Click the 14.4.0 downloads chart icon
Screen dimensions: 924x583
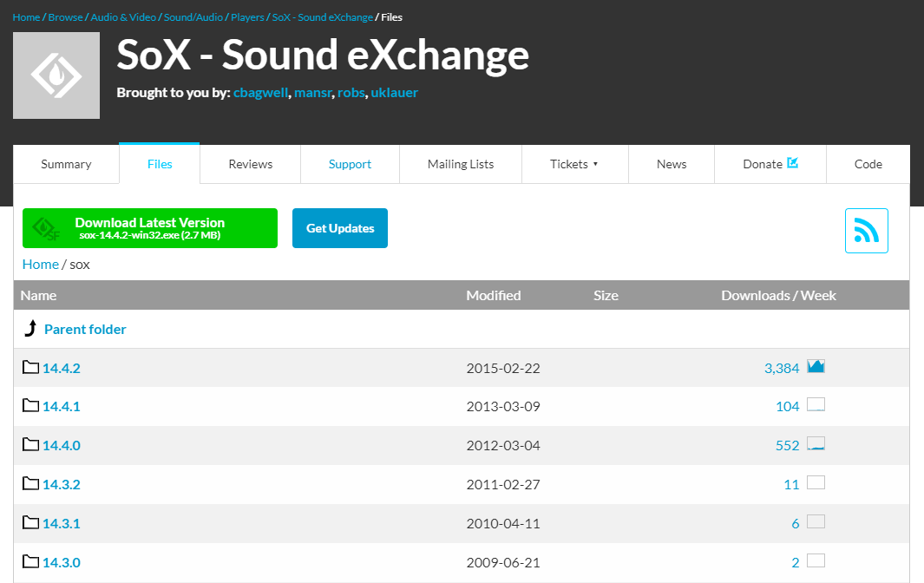(816, 444)
